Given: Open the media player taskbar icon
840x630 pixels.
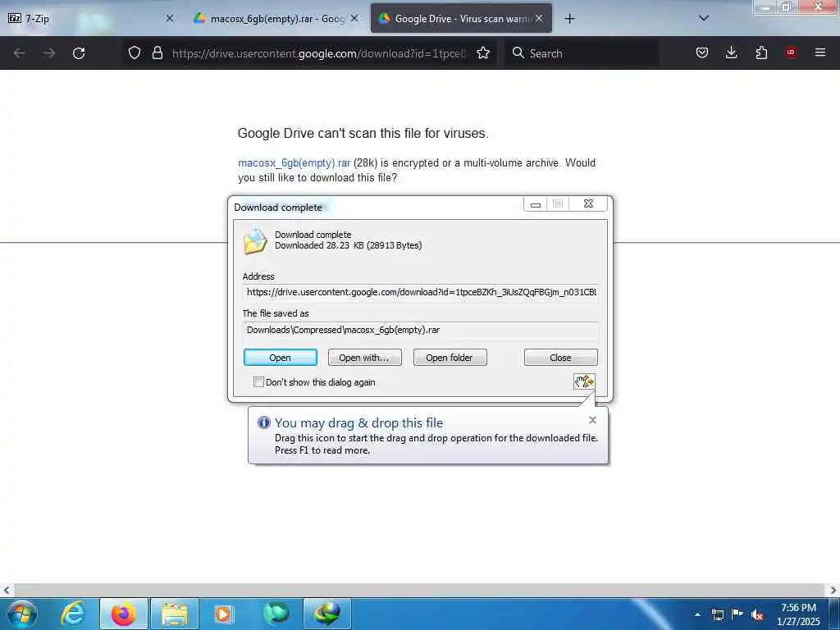Looking at the screenshot, I should point(223,614).
